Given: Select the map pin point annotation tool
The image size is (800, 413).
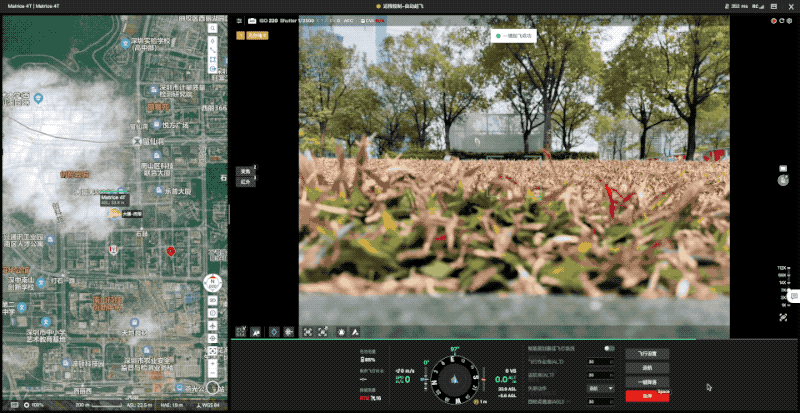Looking at the screenshot, I should [213, 41].
